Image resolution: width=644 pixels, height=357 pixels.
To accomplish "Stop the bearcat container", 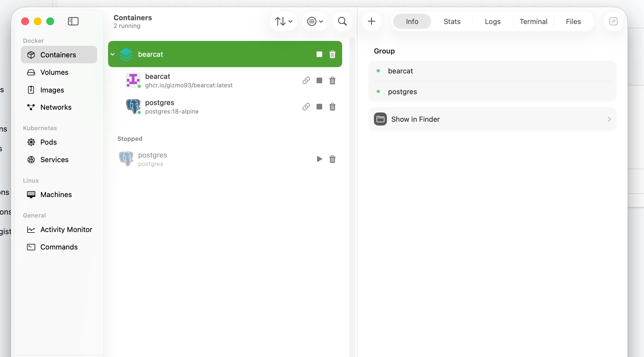I will coord(319,81).
